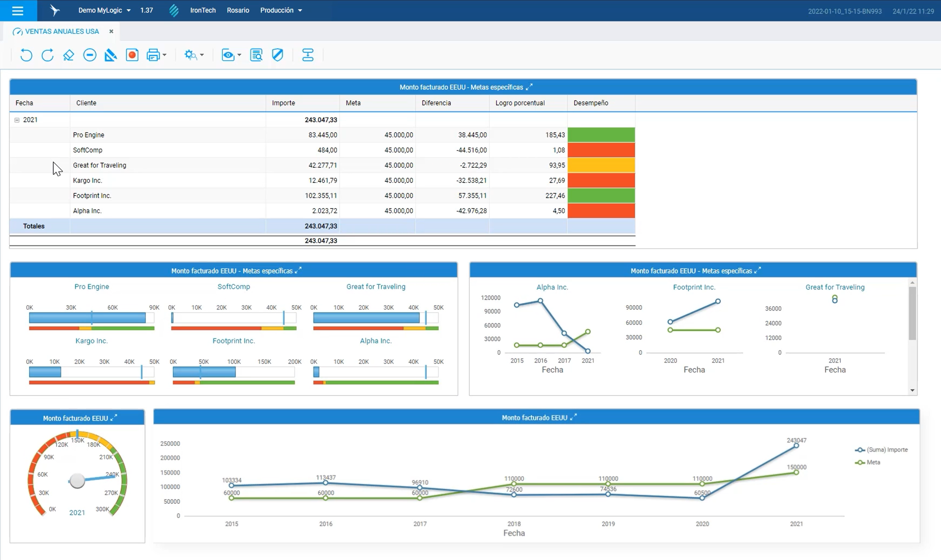Click IronTech in the header

point(203,11)
